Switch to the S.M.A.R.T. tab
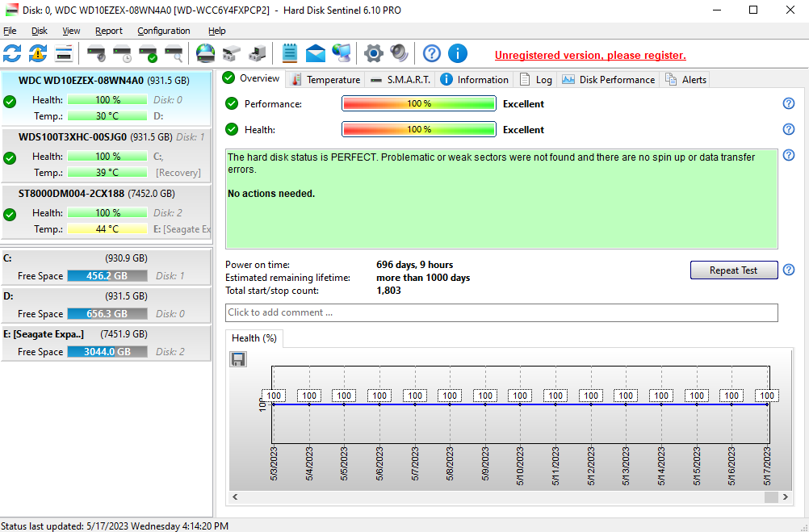 point(400,79)
